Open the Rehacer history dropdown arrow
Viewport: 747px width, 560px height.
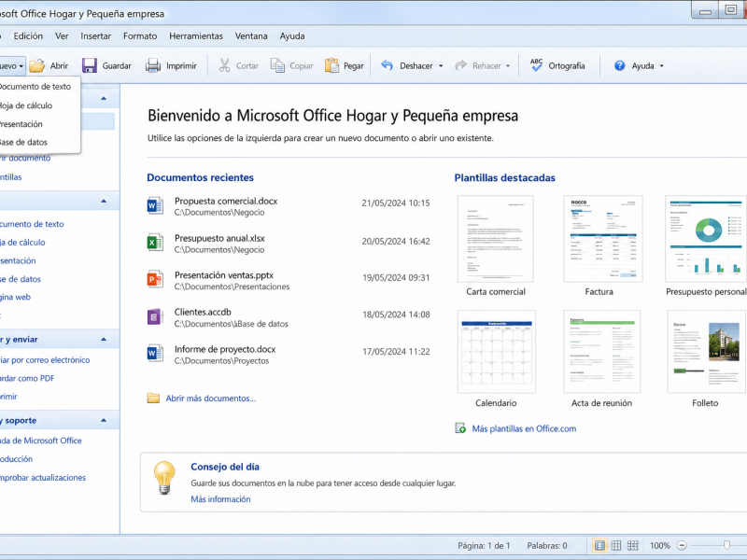point(508,66)
